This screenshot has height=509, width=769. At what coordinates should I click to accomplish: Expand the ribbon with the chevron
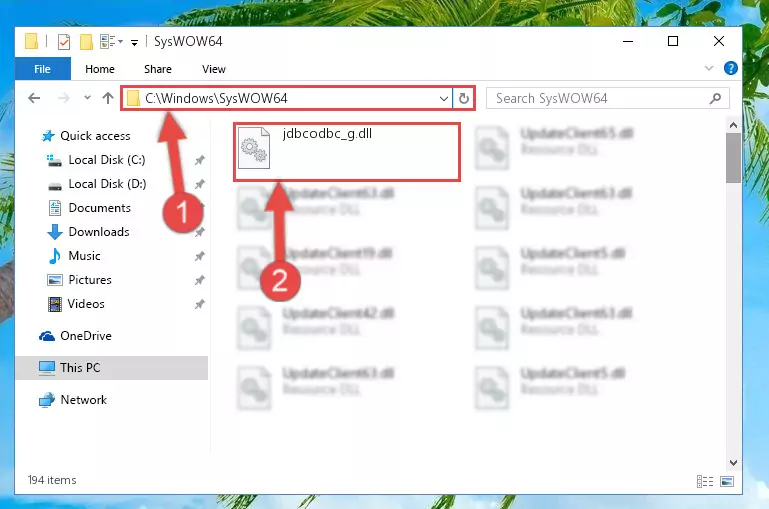tap(709, 68)
